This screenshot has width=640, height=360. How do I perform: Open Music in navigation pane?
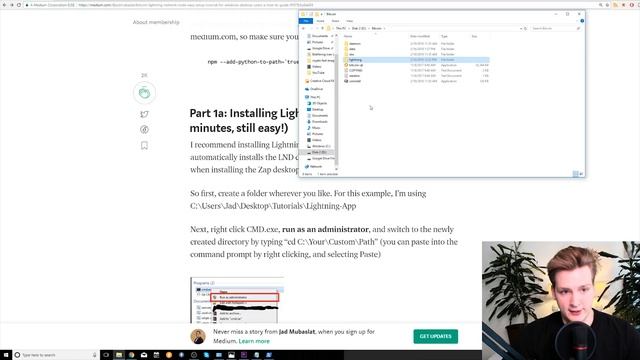click(316, 128)
